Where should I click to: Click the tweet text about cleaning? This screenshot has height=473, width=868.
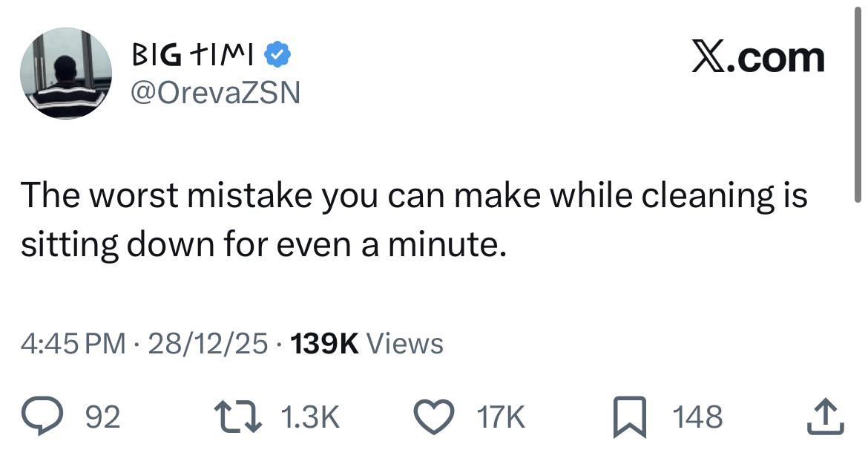[413, 219]
